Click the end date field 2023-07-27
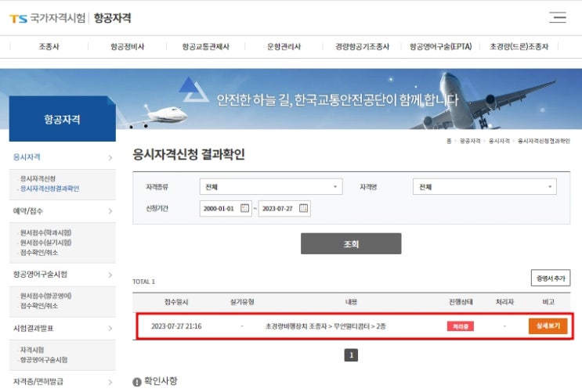This screenshot has width=582, height=392. pyautogui.click(x=284, y=208)
